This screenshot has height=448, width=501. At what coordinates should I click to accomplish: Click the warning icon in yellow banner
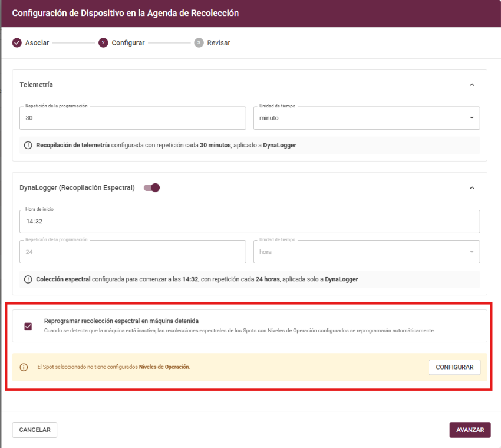coord(24,367)
